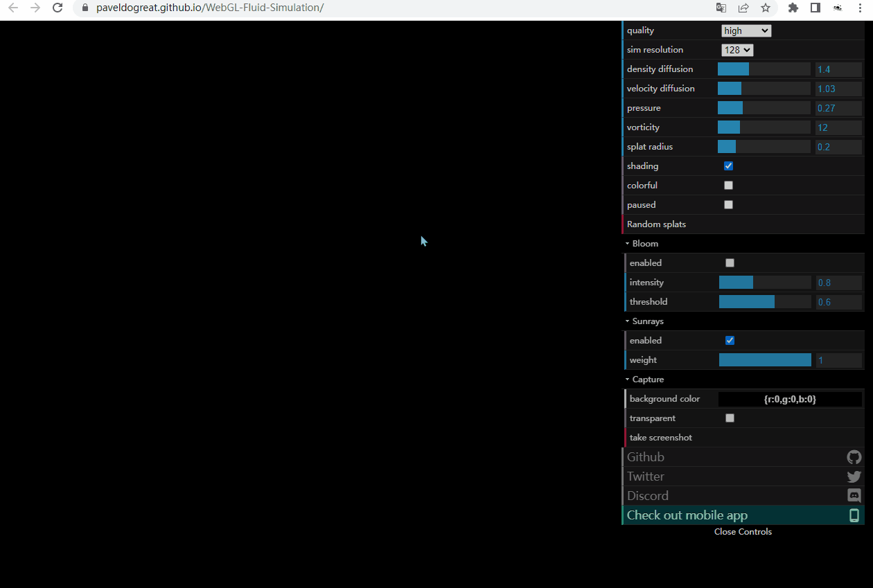Click the weight value field 1
The image size is (873, 588).
839,360
